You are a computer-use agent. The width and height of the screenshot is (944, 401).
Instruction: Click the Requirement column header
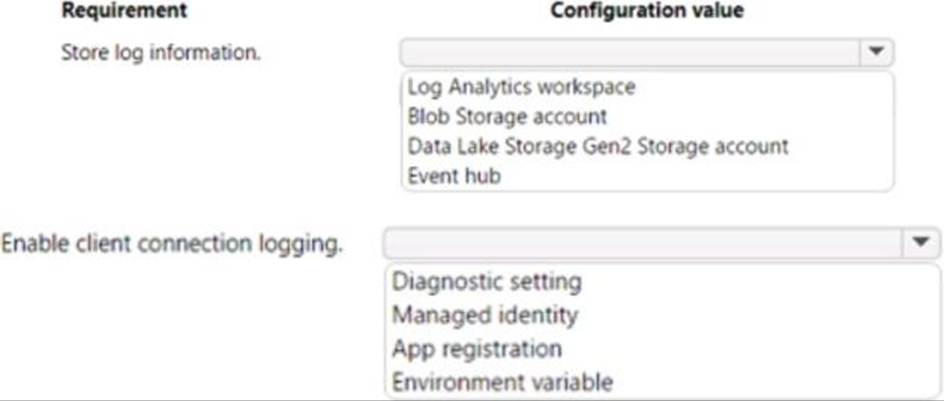click(124, 11)
